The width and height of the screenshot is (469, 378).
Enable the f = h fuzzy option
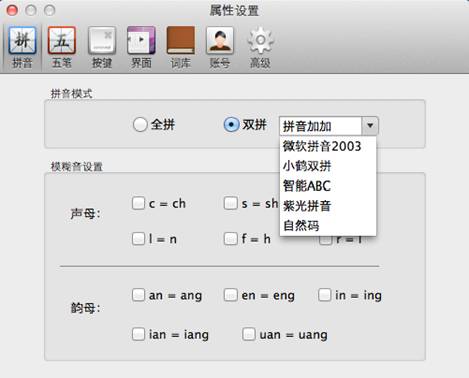230,239
